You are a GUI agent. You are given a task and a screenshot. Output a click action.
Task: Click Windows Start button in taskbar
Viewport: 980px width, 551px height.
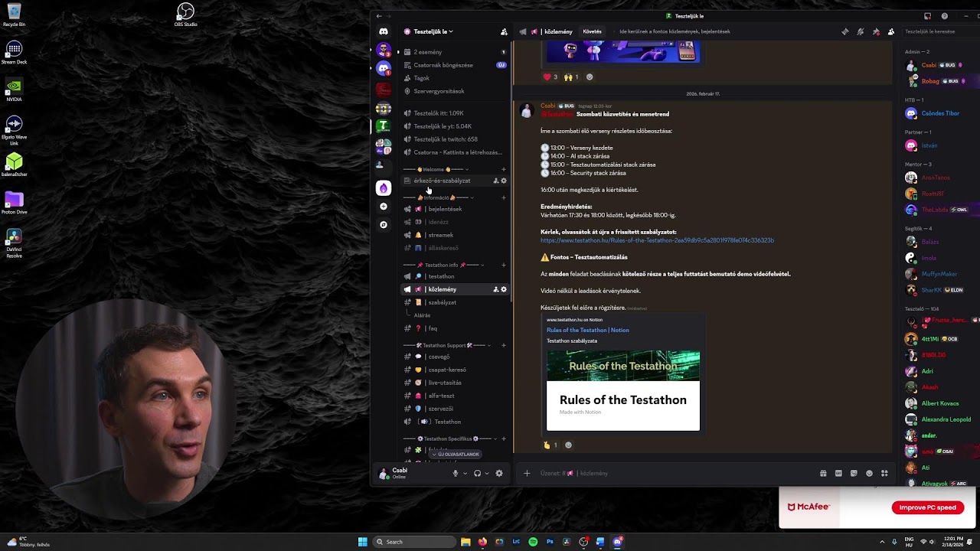(362, 542)
